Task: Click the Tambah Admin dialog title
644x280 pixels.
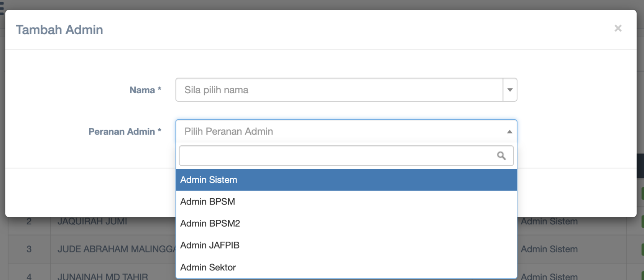Action: click(x=59, y=30)
